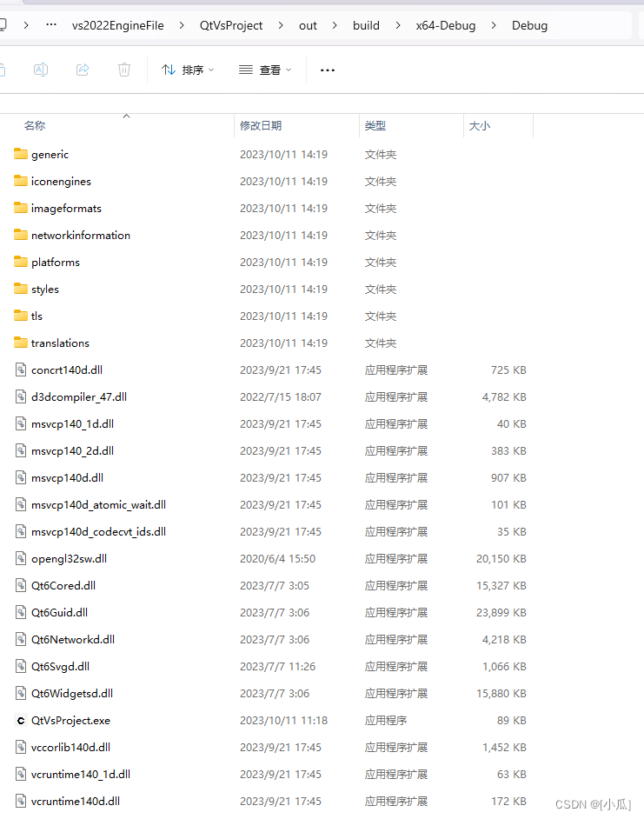Viewport: 644px width, 819px height.
Task: Sort by 类型 column header
Action: tap(375, 125)
